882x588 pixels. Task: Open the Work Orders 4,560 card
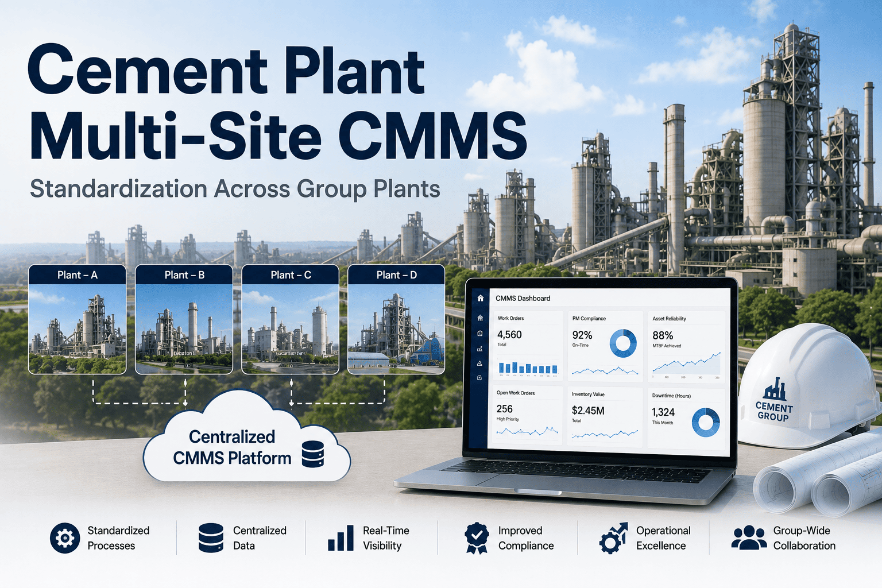[528, 346]
